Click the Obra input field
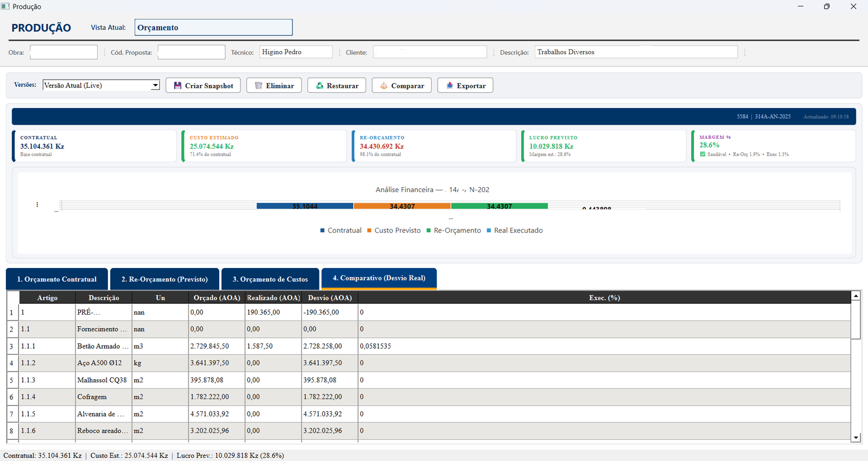This screenshot has height=461, width=868. 63,52
